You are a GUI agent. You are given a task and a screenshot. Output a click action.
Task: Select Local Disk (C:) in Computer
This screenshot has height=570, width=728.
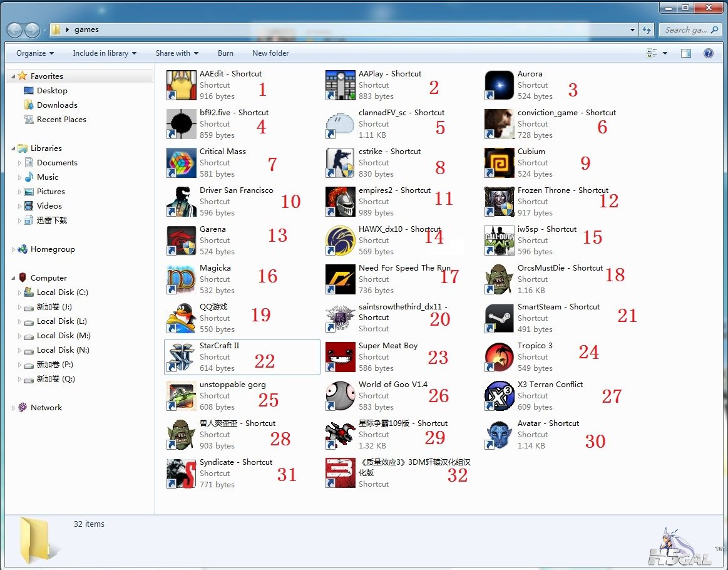point(62,292)
